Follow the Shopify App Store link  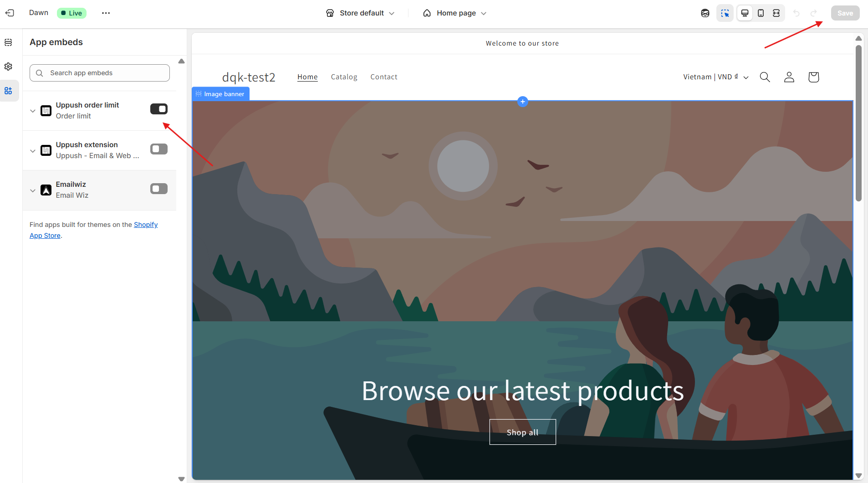(145, 225)
